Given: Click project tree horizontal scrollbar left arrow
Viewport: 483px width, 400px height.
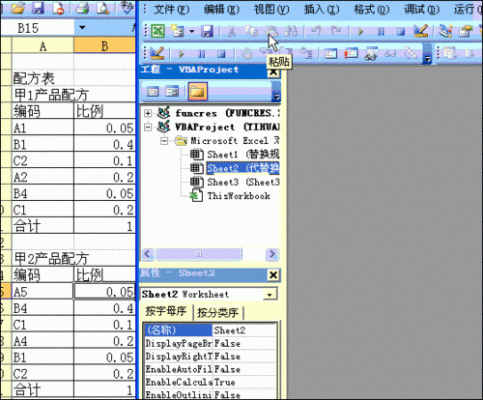Looking at the screenshot, I should tap(148, 254).
